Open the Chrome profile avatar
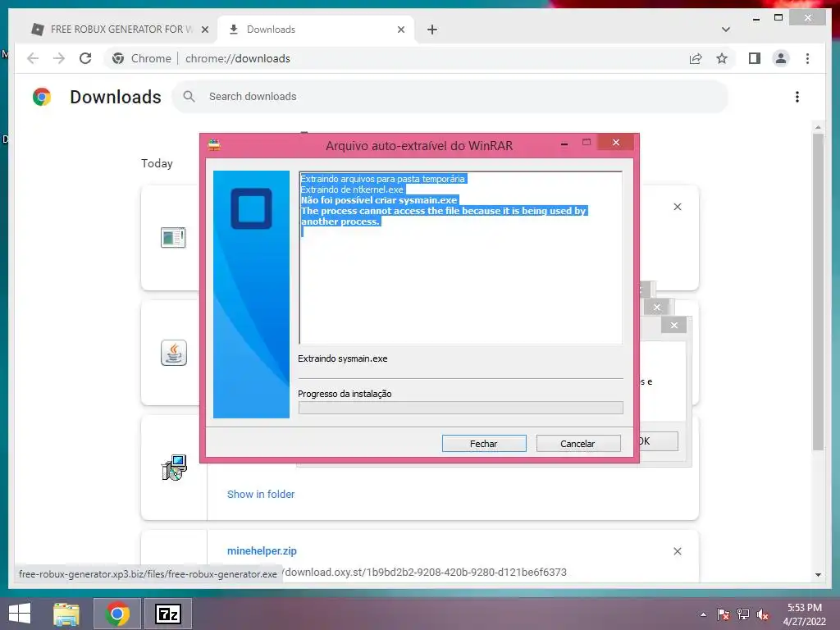Image resolution: width=840 pixels, height=630 pixels. [781, 58]
